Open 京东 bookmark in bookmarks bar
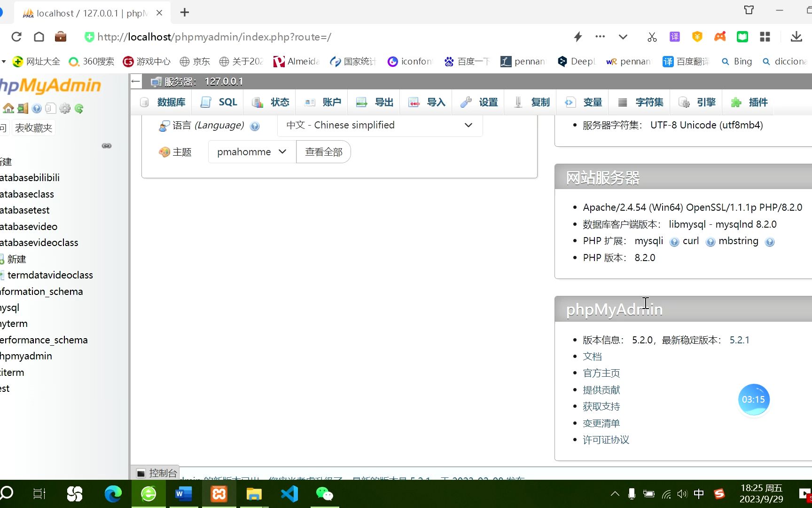The image size is (812, 508). pos(195,62)
